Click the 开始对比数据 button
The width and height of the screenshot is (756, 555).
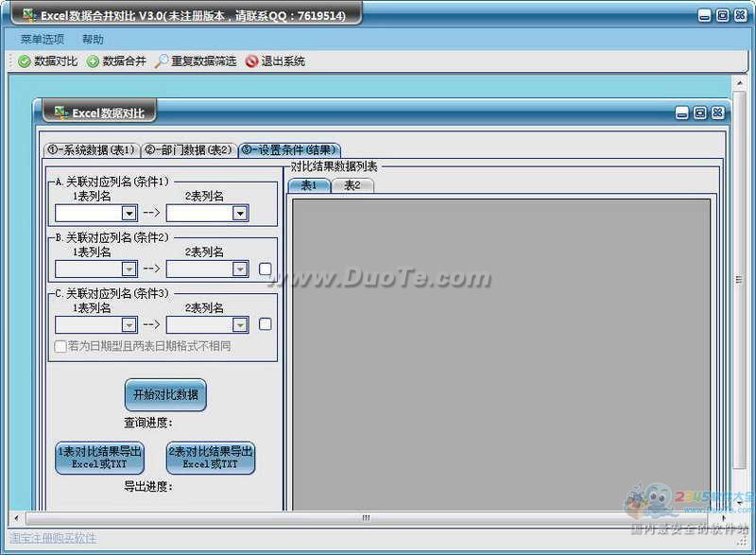[165, 395]
